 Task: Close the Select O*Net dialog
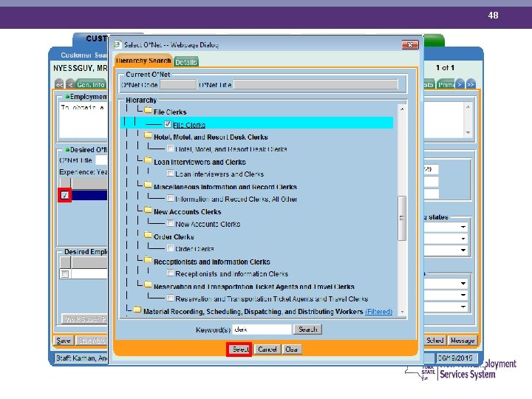click(x=410, y=44)
